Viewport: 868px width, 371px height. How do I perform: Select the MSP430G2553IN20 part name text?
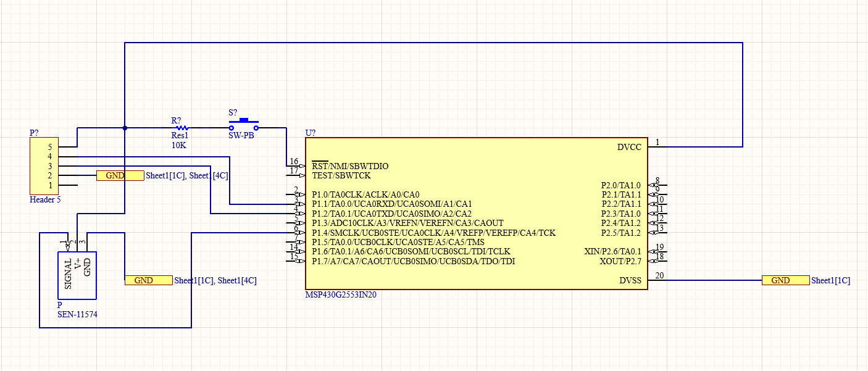[341, 295]
